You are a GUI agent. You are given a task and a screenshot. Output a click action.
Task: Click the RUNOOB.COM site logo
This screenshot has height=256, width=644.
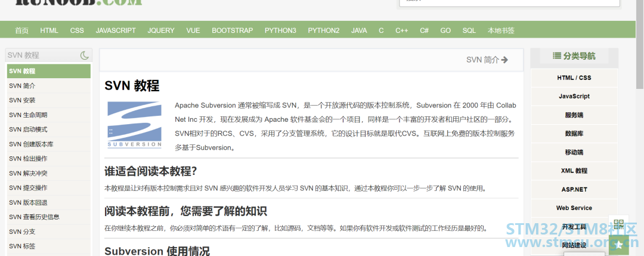point(79,2)
